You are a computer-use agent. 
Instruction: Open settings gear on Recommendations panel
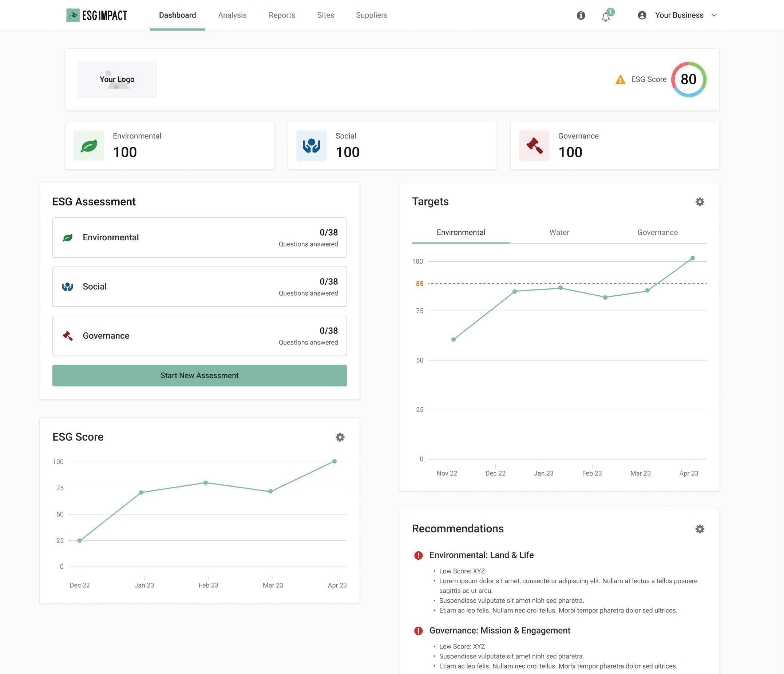click(x=700, y=529)
